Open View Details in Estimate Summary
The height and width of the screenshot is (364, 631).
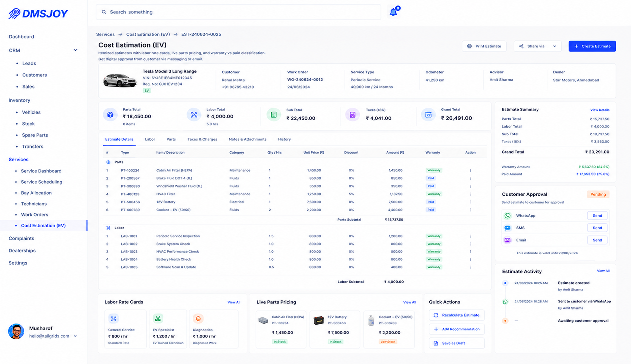(600, 110)
